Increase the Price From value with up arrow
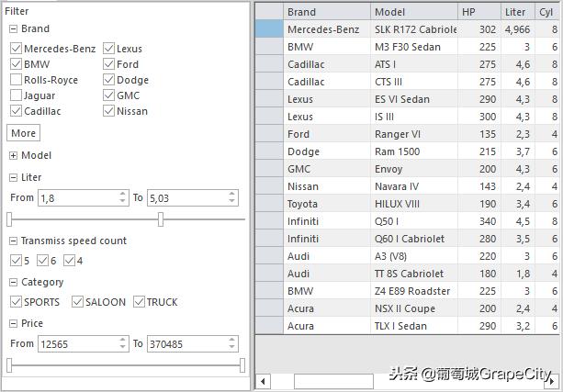This screenshot has height=392, width=563. [x=123, y=340]
